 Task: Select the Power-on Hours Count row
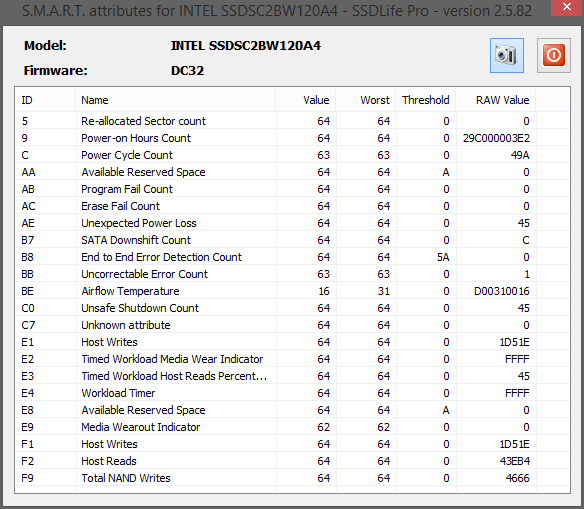292,138
